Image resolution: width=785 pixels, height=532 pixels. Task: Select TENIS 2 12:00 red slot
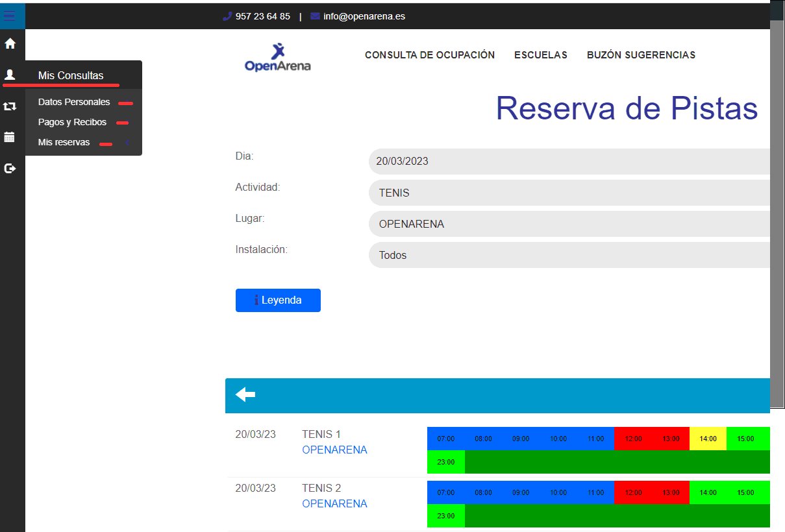tap(633, 492)
